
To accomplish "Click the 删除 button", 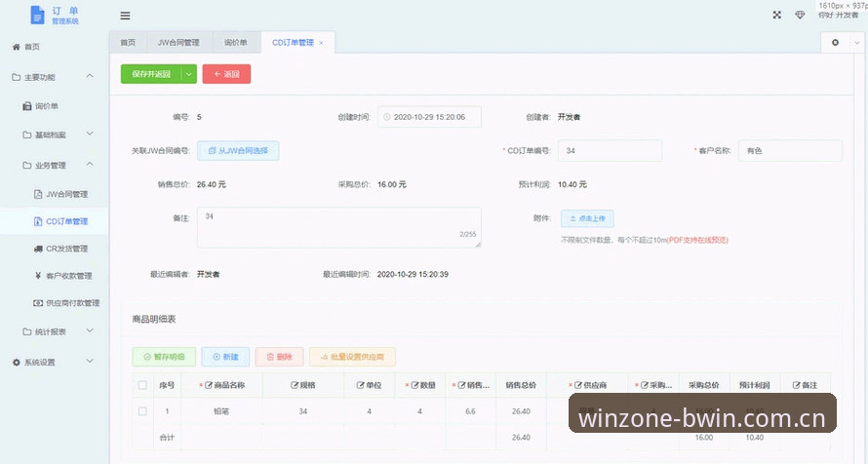I will point(279,357).
